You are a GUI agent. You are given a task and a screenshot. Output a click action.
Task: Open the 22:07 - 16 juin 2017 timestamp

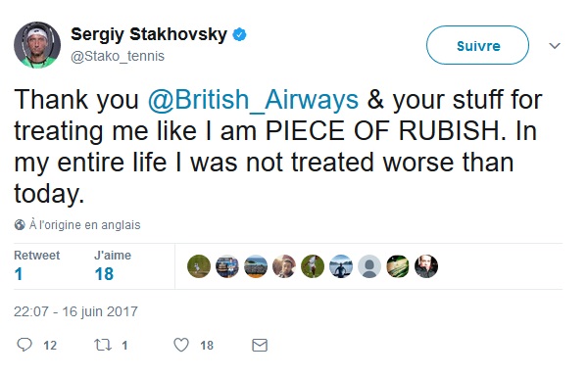click(x=75, y=311)
